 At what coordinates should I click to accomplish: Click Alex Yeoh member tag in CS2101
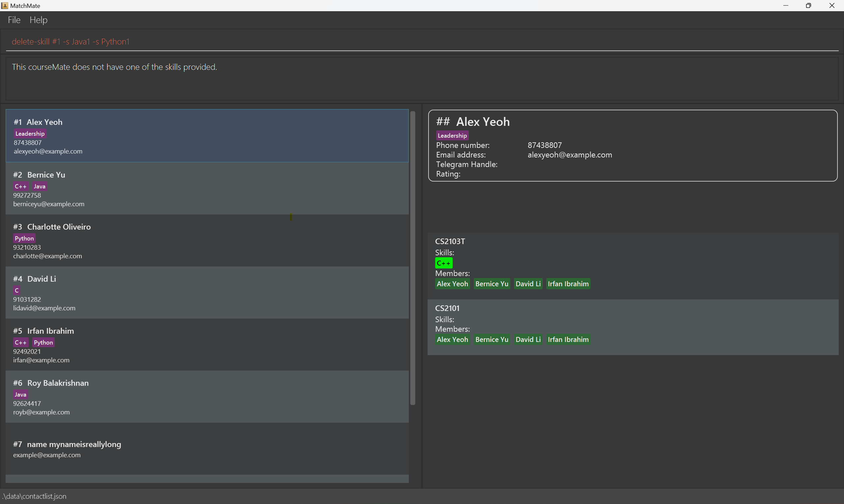coord(452,339)
